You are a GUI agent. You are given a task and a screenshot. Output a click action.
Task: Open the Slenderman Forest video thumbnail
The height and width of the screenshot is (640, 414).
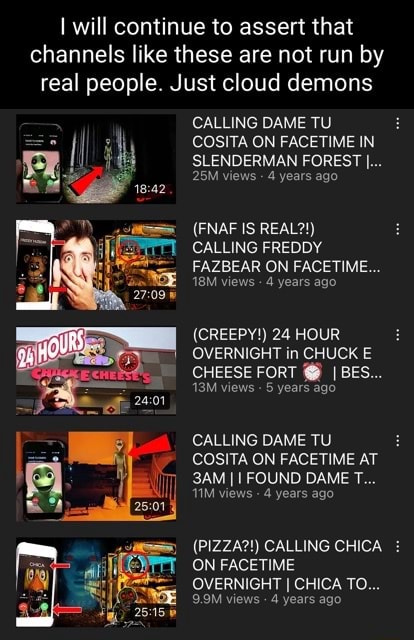click(96, 159)
